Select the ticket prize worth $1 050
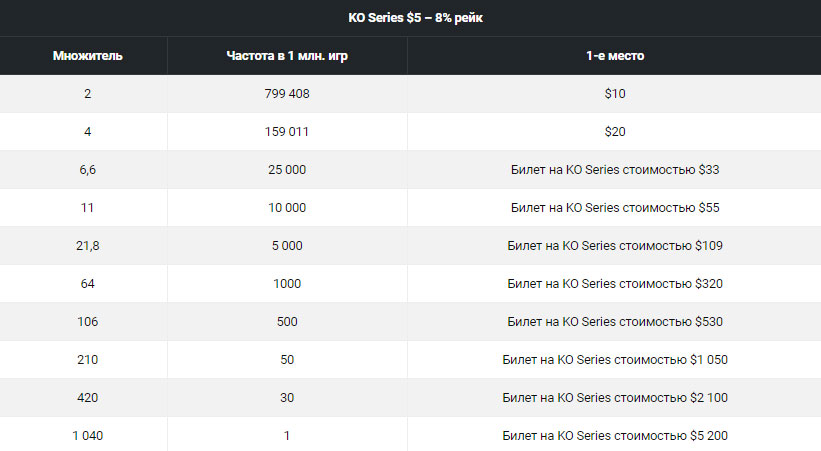This screenshot has width=821, height=451. pyautogui.click(x=614, y=360)
